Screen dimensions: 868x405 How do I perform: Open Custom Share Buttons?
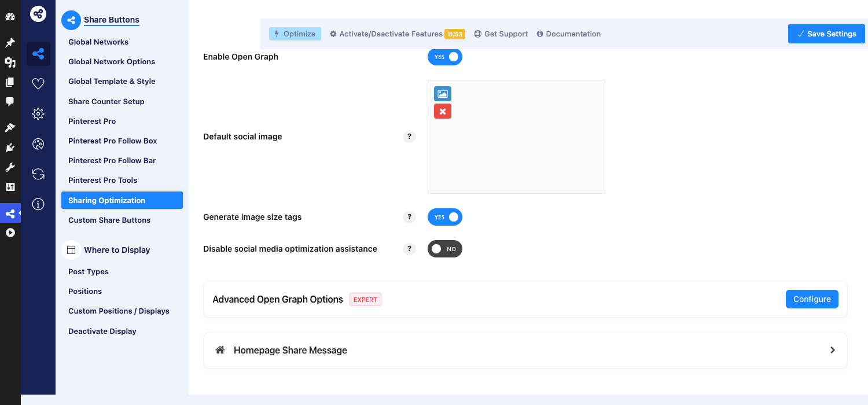coord(109,220)
